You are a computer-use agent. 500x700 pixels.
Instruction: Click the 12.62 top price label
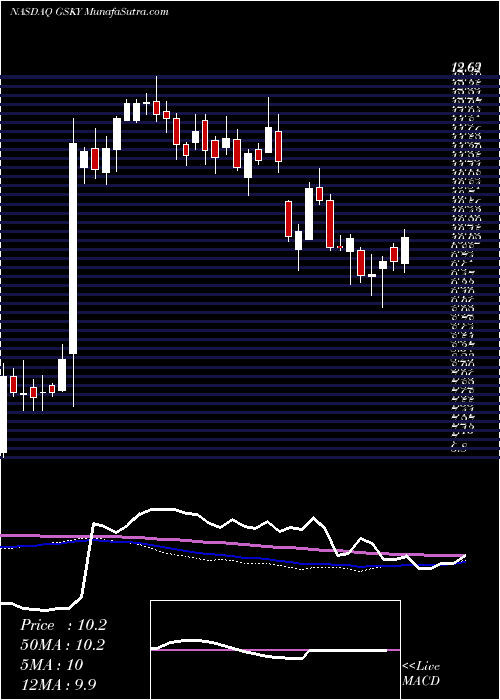coord(467,68)
